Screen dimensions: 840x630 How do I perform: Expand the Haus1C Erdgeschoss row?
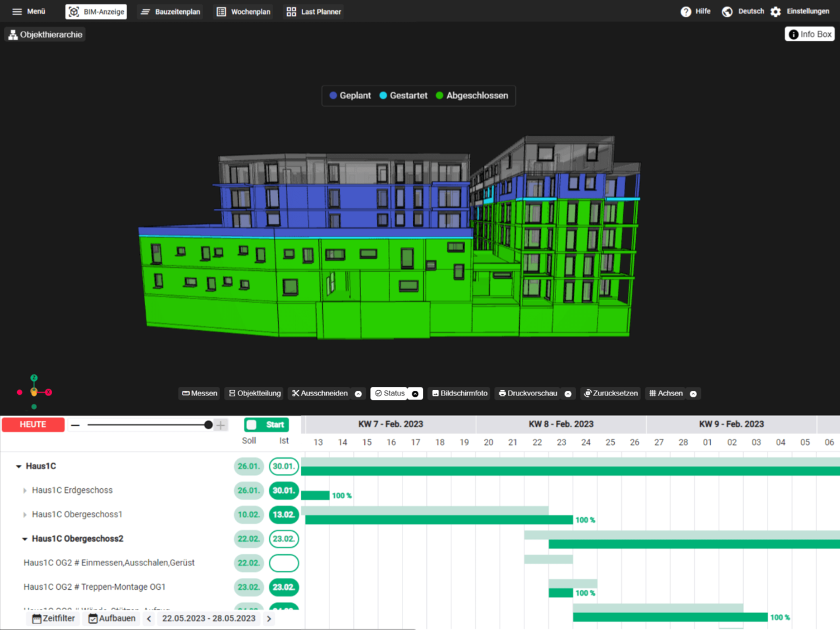pos(25,490)
